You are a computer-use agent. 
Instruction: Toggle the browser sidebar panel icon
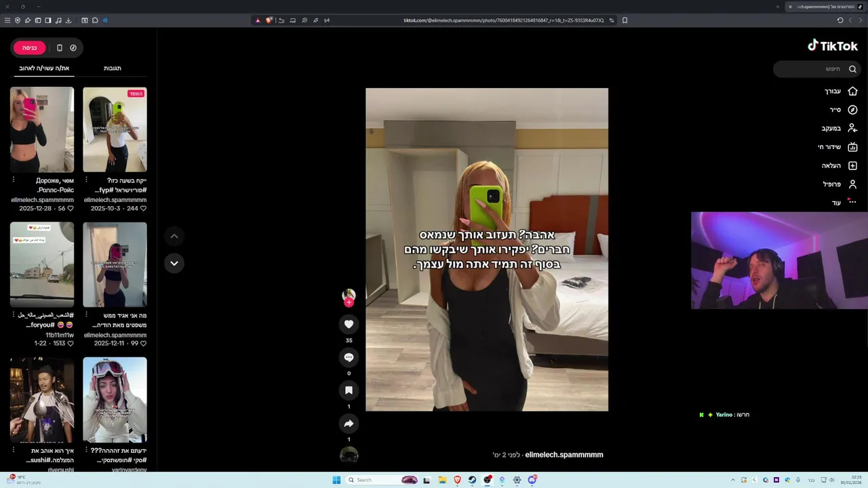[x=48, y=20]
